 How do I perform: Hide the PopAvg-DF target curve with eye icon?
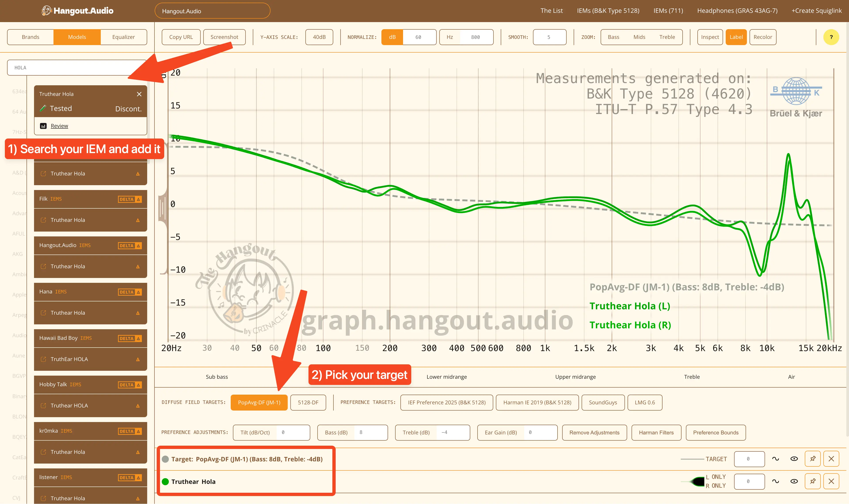point(794,459)
